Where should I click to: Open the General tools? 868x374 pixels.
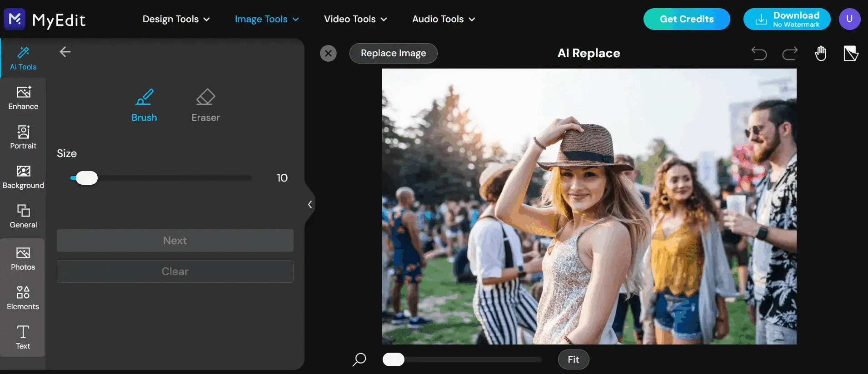click(x=23, y=217)
